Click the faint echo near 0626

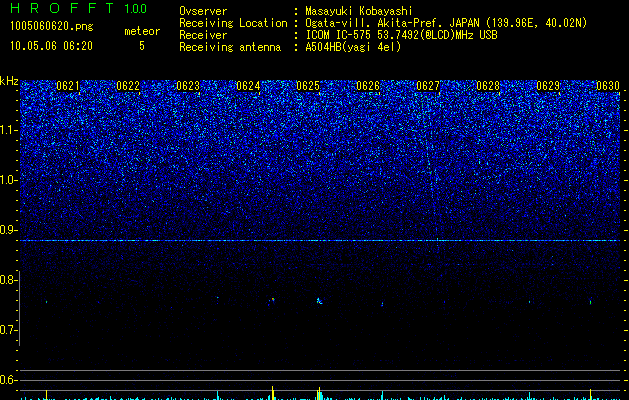[x=382, y=304]
